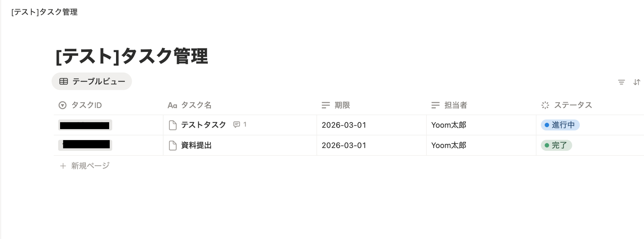Click the comment icon beside テストタスク
Image resolution: width=644 pixels, height=239 pixels.
(x=236, y=125)
